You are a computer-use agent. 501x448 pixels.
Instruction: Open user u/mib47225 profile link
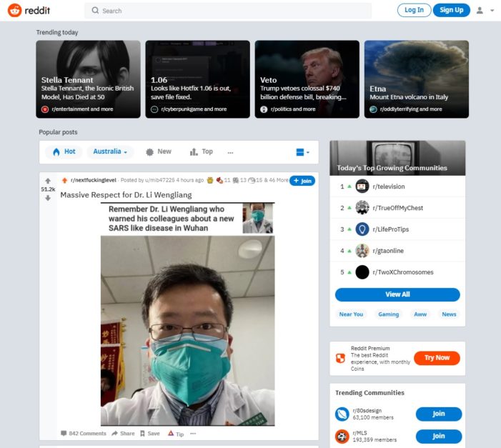(x=160, y=180)
